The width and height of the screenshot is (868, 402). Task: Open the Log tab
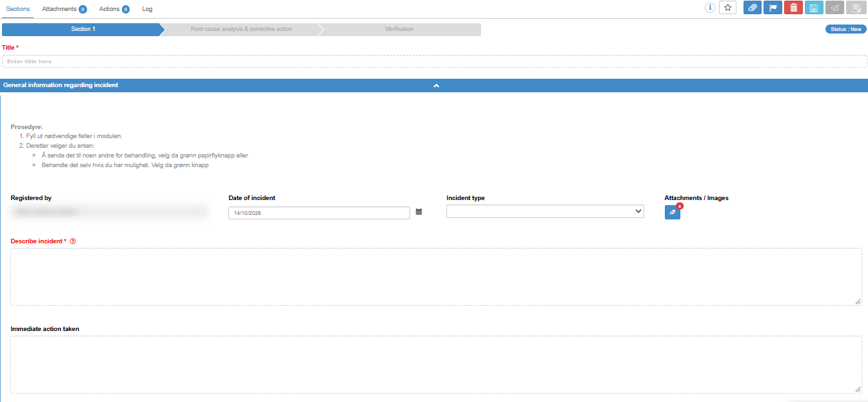[147, 9]
